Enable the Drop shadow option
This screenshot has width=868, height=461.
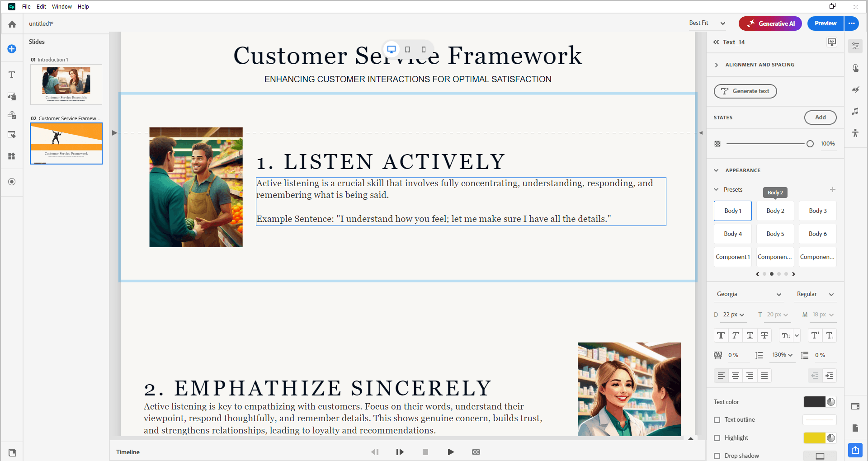tap(717, 456)
